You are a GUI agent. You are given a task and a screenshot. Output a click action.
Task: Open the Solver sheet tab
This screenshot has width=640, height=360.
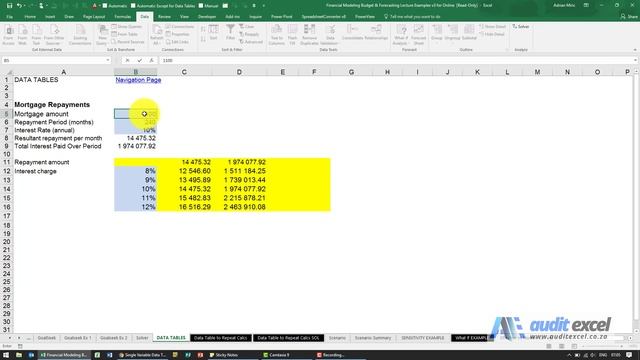point(142,338)
